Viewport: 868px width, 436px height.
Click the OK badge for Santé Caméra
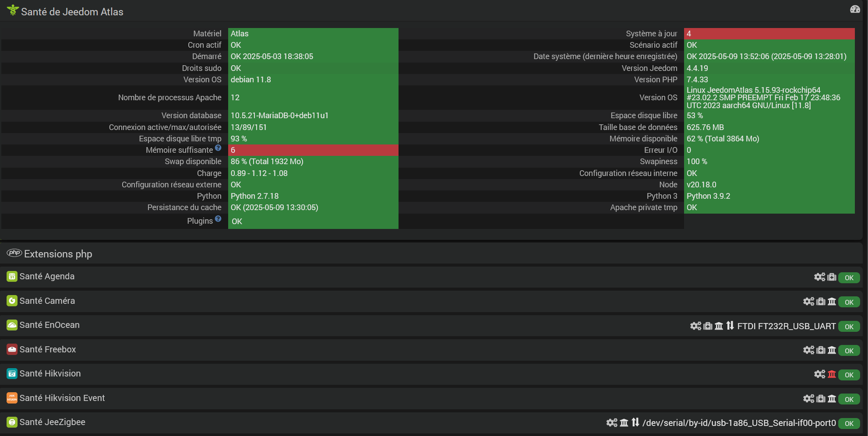(x=849, y=302)
